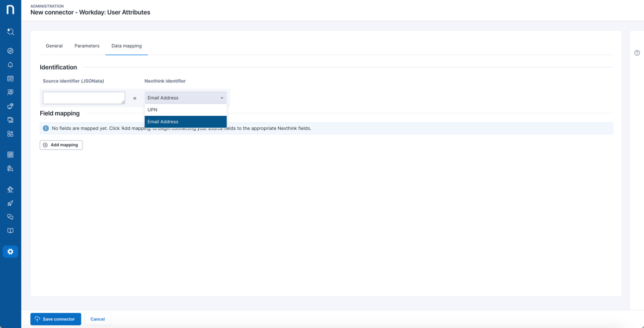Open the Administration gear icon
Viewport: 644px width, 328px height.
(x=10, y=252)
